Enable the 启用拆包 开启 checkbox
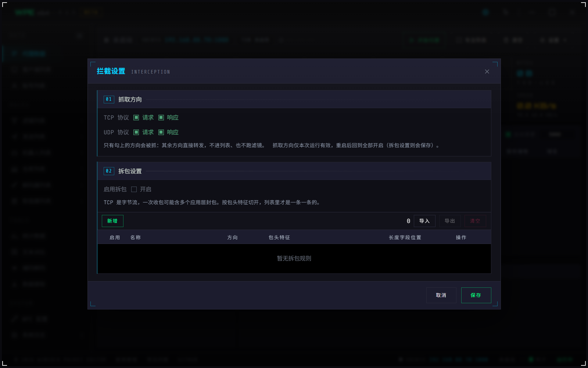 pos(134,190)
